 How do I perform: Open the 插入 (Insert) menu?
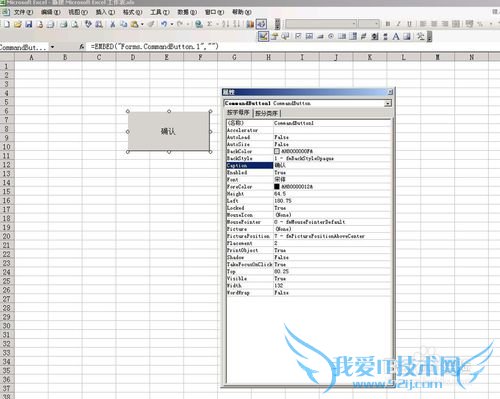[105, 12]
